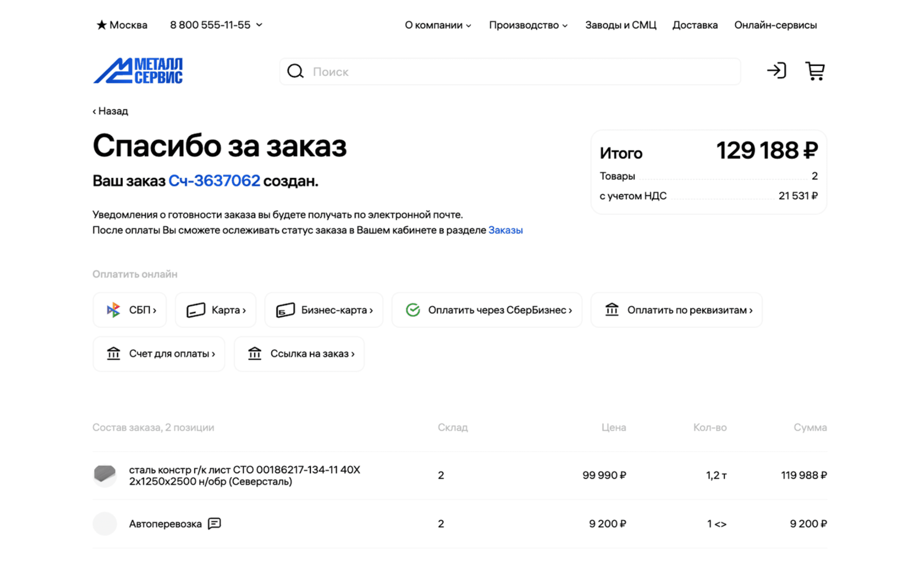Select Бизнес-карта payment method

[324, 310]
